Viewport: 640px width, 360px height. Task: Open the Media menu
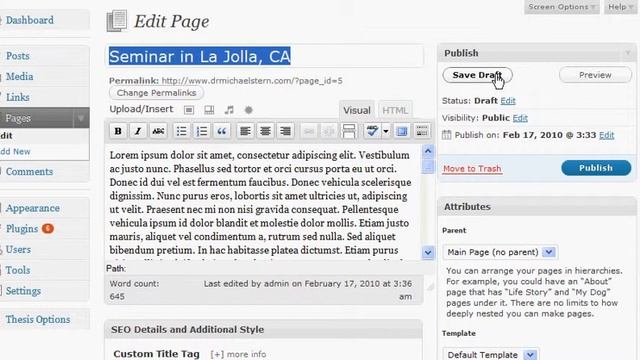(x=20, y=76)
